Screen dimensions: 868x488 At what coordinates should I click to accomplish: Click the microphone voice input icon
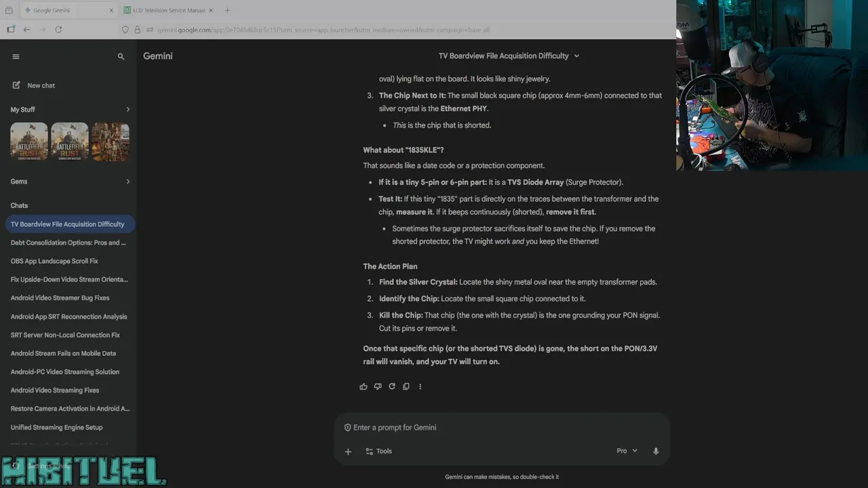pyautogui.click(x=656, y=451)
